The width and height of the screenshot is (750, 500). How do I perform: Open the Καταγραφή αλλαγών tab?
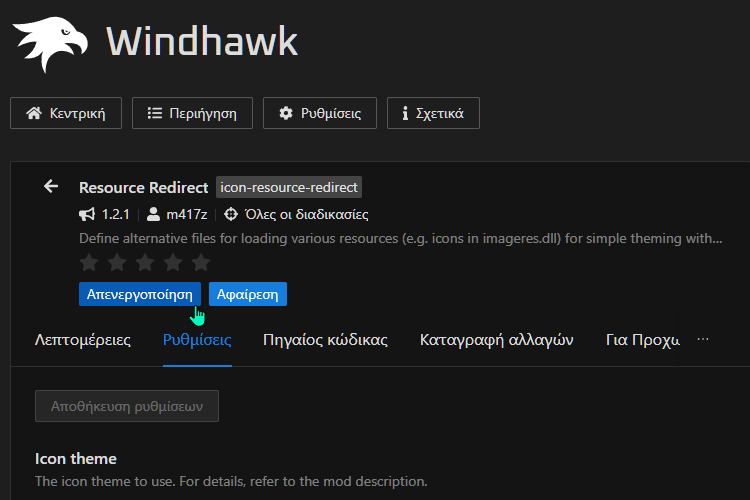496,340
